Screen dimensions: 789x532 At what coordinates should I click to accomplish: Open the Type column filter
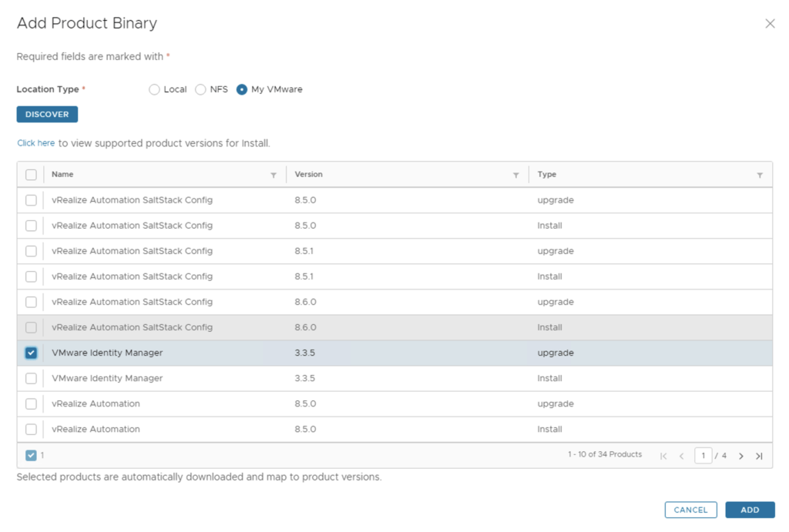(760, 176)
